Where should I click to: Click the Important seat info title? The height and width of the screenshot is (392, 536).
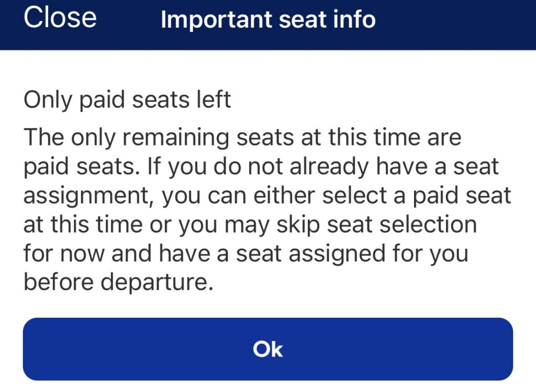(267, 20)
